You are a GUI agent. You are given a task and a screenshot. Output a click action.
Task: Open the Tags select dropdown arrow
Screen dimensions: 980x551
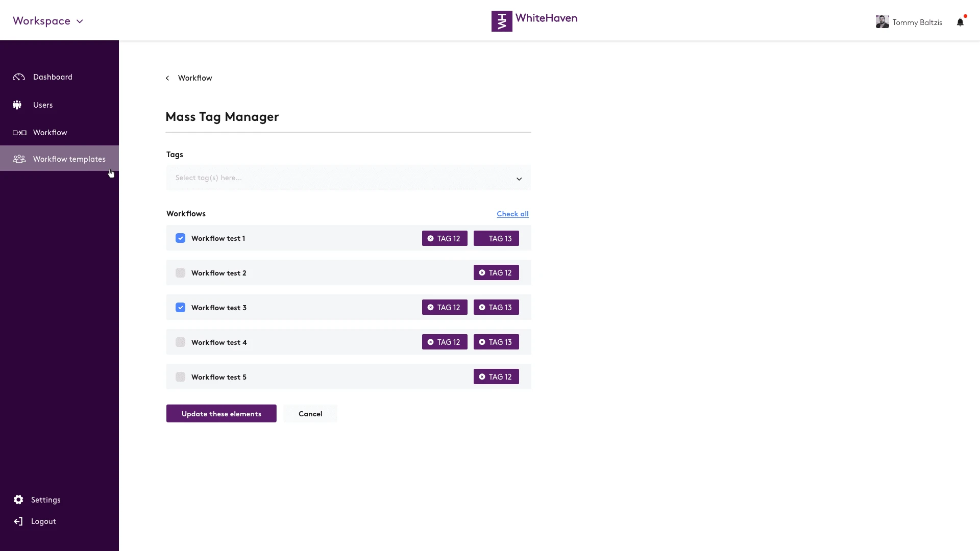(x=519, y=179)
